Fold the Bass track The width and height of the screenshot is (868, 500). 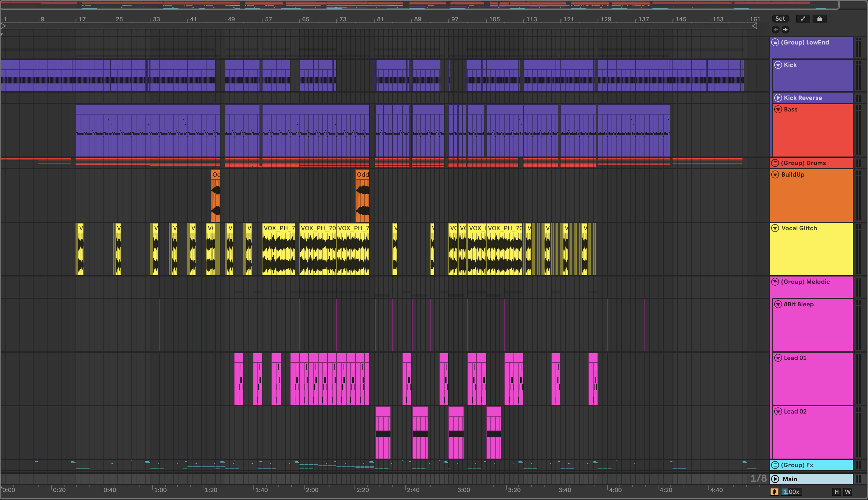click(778, 110)
